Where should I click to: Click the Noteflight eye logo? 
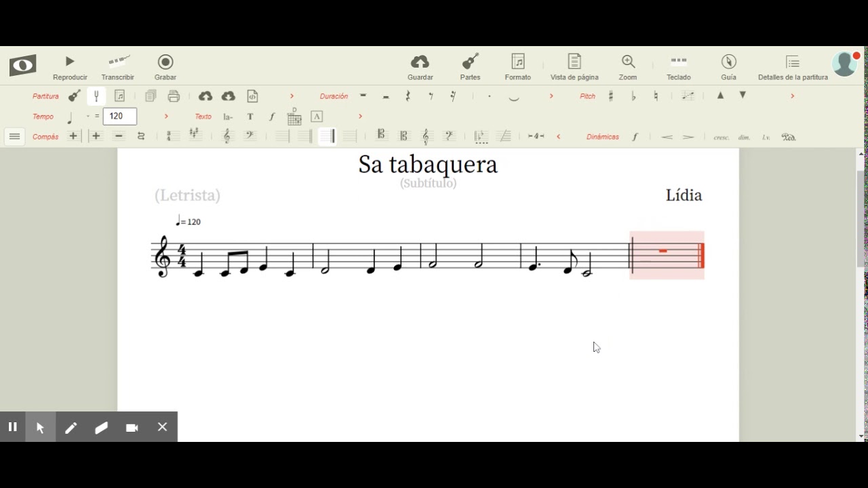(22, 66)
